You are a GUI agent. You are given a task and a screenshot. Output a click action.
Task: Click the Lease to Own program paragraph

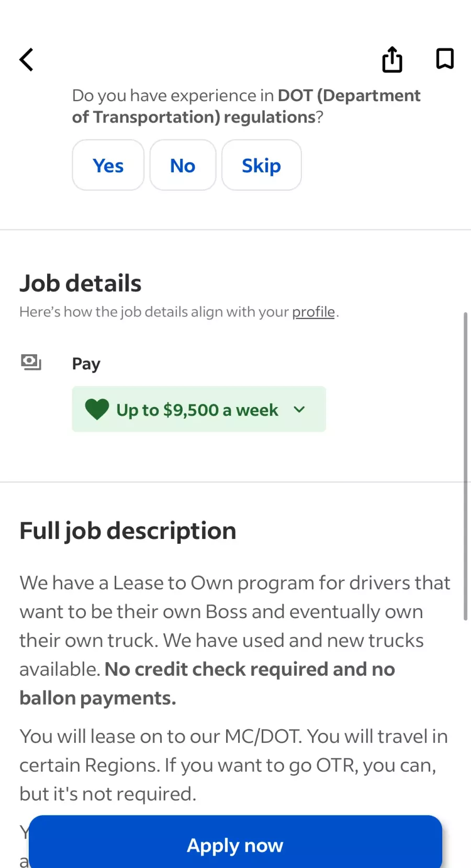point(234,612)
